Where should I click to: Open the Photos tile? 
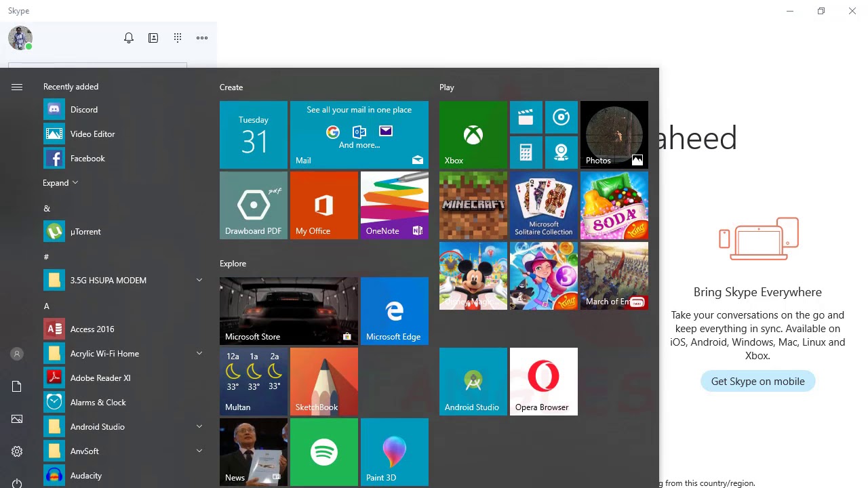pyautogui.click(x=614, y=135)
